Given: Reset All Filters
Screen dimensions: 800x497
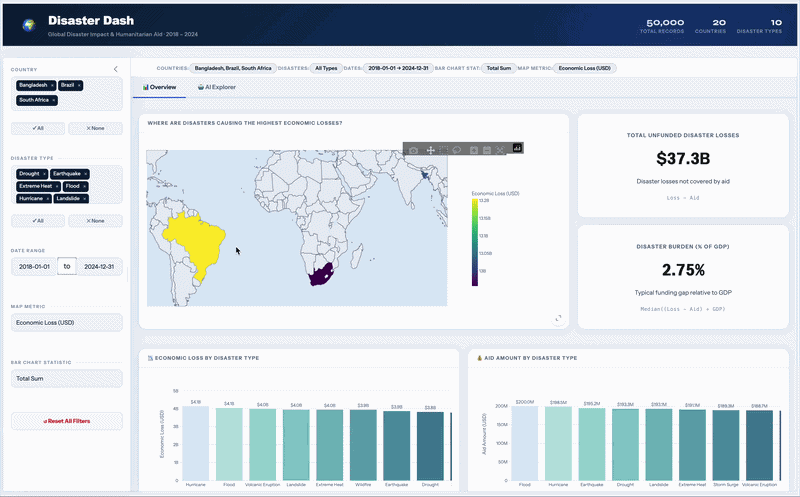Looking at the screenshot, I should coord(66,421).
